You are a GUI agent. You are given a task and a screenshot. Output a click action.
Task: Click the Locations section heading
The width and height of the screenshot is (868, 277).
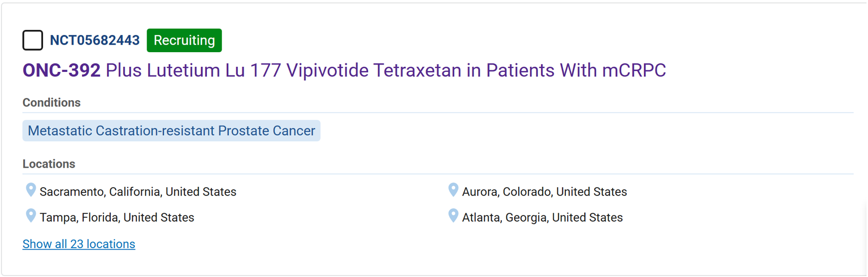pos(49,164)
